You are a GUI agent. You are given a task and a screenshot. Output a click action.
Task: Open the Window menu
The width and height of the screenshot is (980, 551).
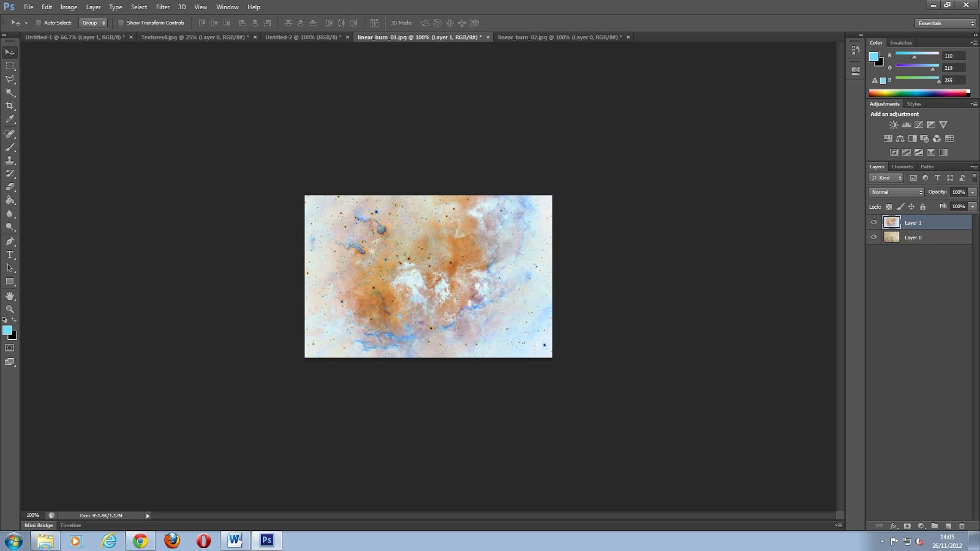coord(227,7)
